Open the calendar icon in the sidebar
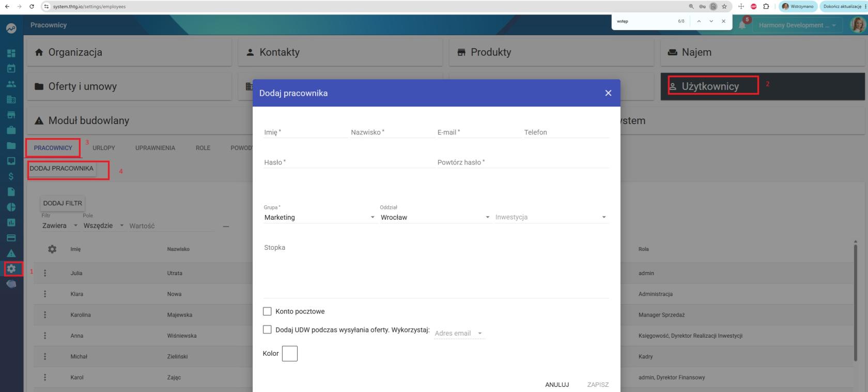Image resolution: width=868 pixels, height=392 pixels. coord(11,68)
